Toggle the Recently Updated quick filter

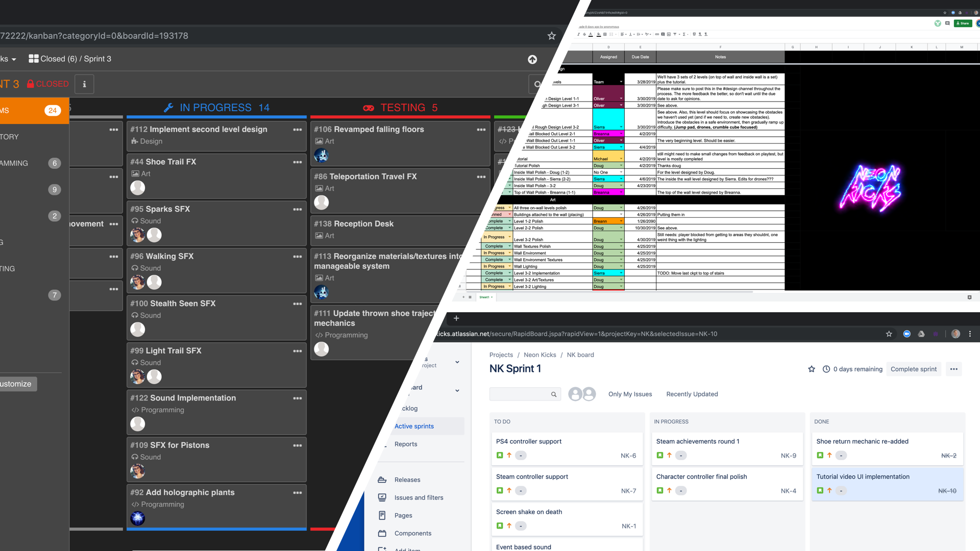click(x=692, y=394)
